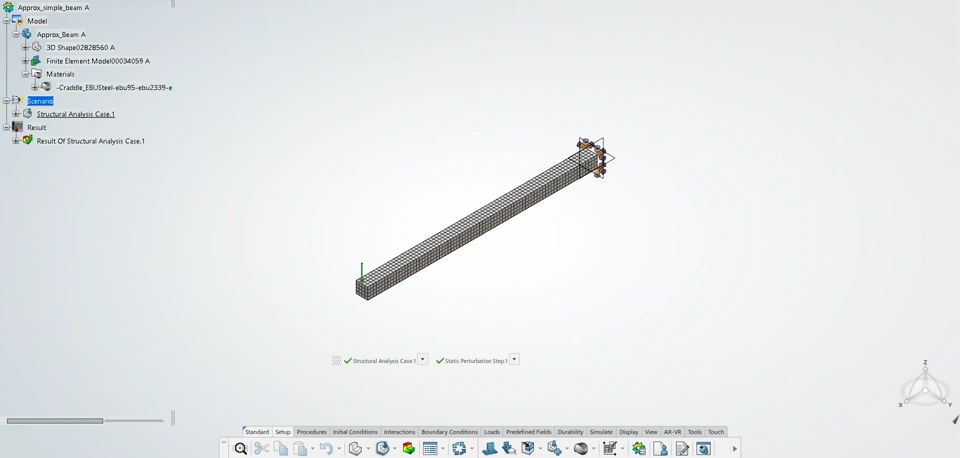Open the Simulate tab

tap(601, 432)
